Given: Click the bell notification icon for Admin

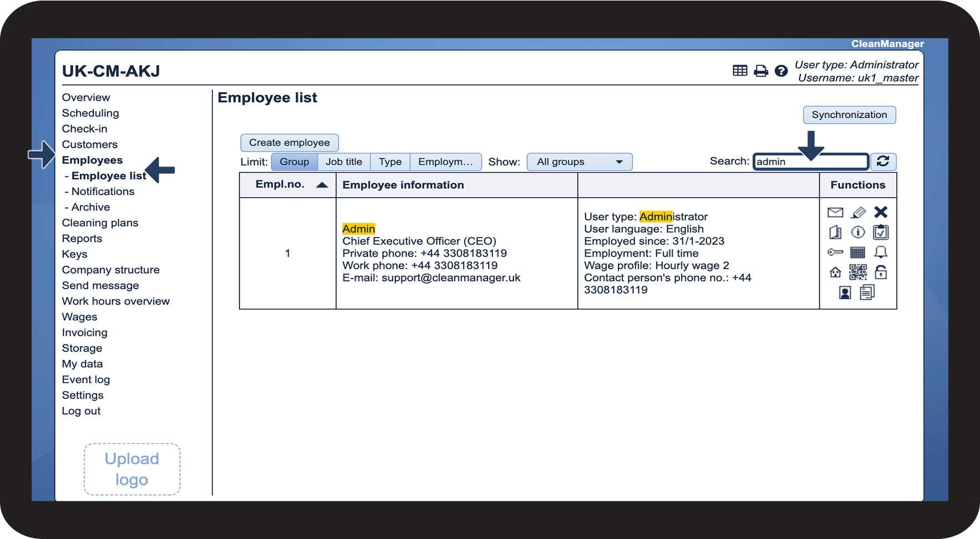Looking at the screenshot, I should 881,253.
